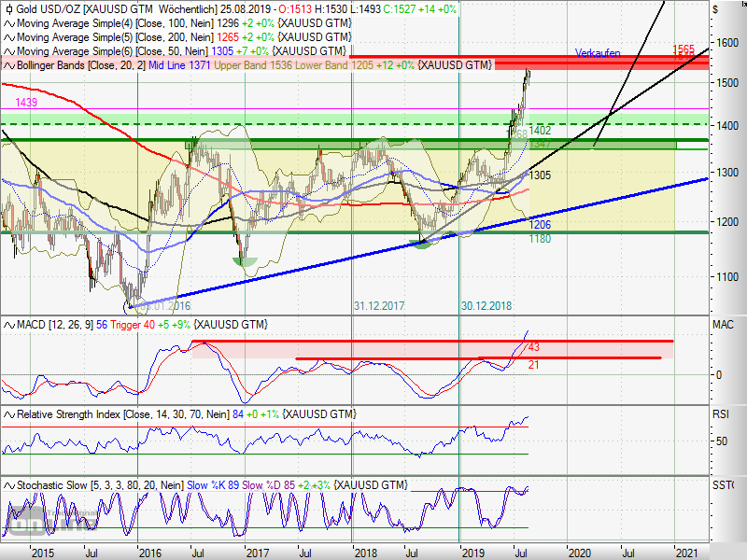The image size is (747, 560).
Task: Click the MACD indicator wave icon
Action: pyautogui.click(x=9, y=325)
